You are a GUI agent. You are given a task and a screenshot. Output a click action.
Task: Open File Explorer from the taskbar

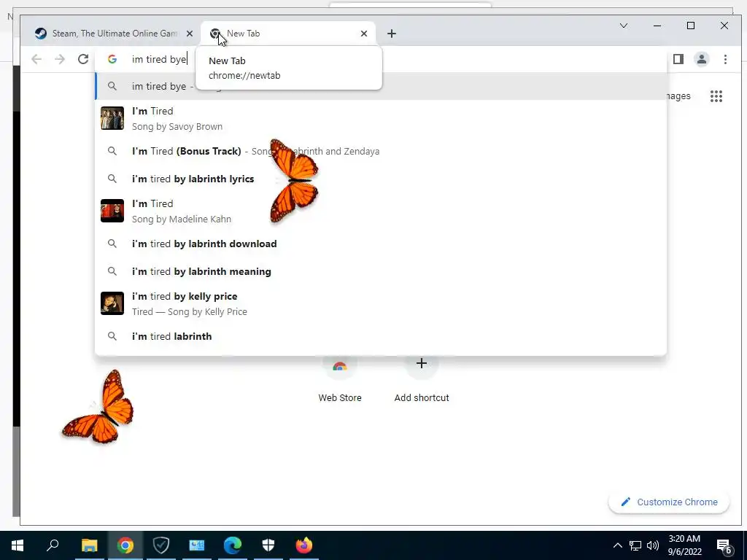click(x=89, y=545)
